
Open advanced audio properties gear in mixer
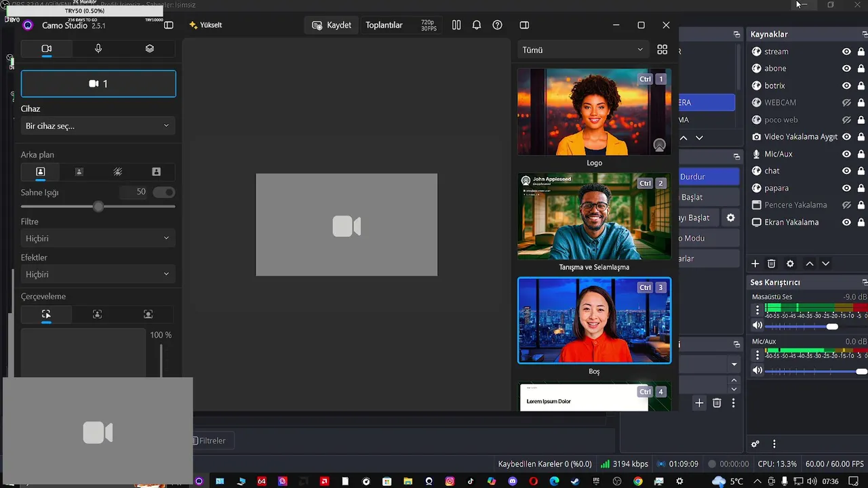pos(755,445)
